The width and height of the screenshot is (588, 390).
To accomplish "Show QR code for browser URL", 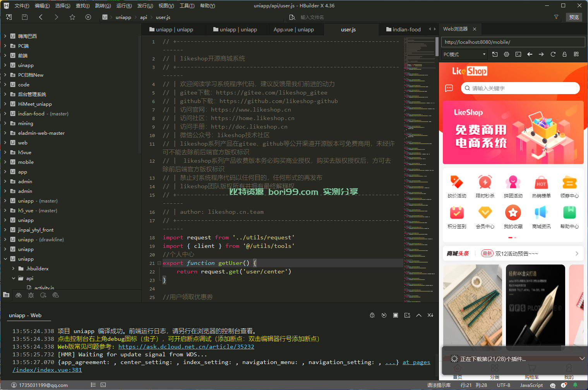I will pos(576,54).
